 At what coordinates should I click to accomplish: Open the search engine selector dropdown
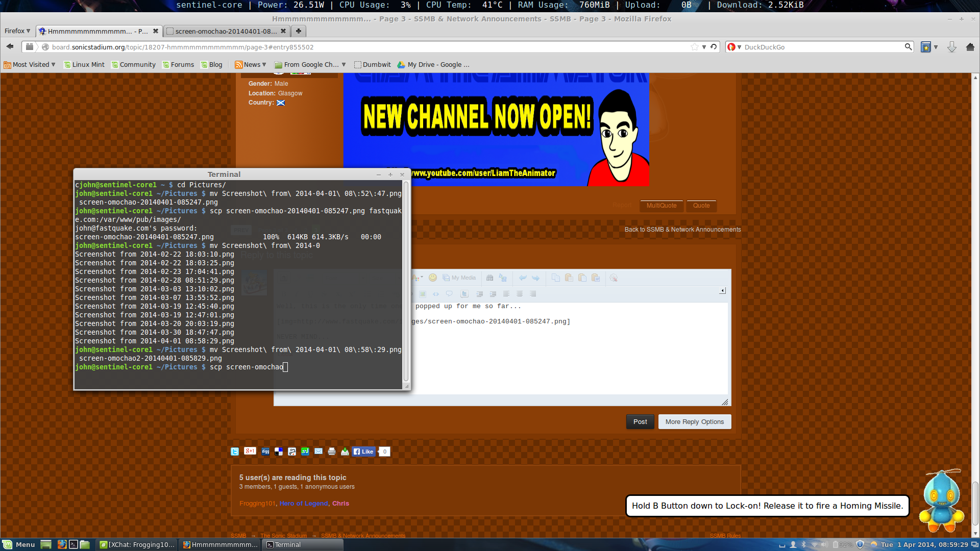[x=734, y=47]
